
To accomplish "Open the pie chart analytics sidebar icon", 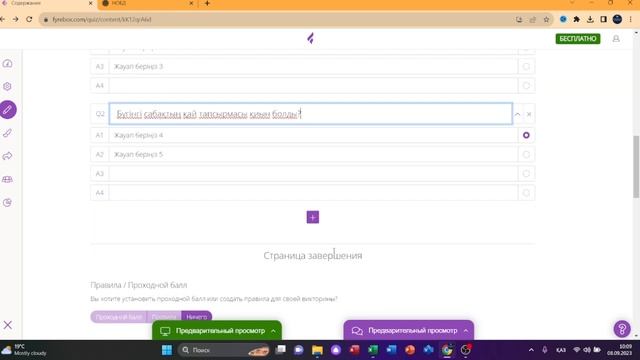I will click(7, 203).
